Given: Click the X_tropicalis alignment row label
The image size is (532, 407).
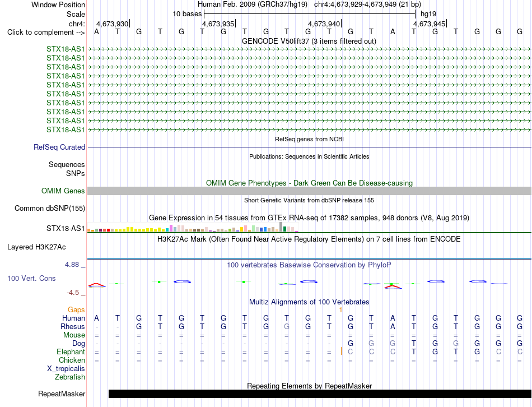Looking at the screenshot, I should coord(66,369).
